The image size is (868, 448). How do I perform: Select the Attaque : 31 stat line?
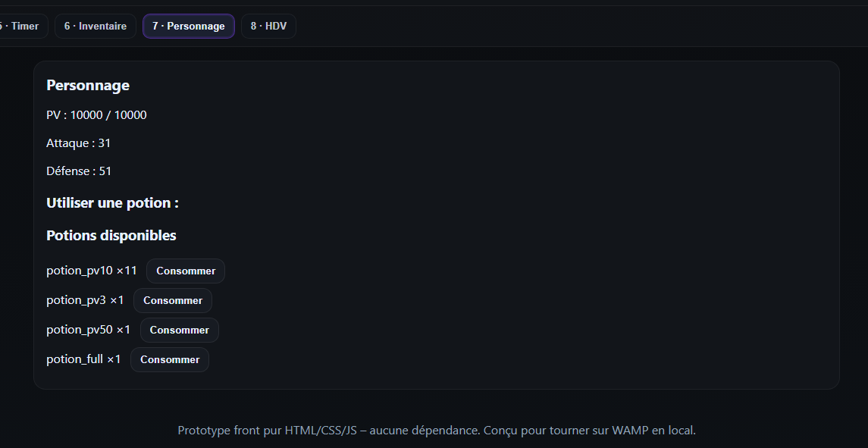pyautogui.click(x=79, y=143)
